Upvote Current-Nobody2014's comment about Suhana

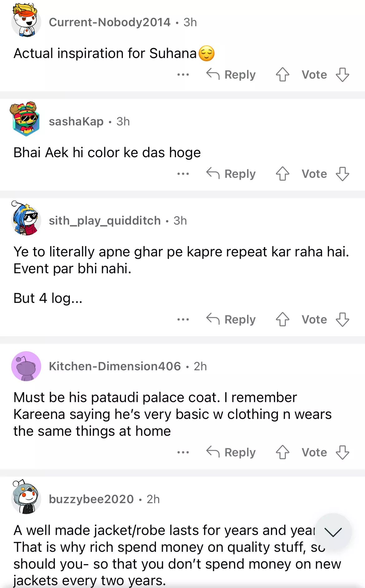tap(282, 75)
